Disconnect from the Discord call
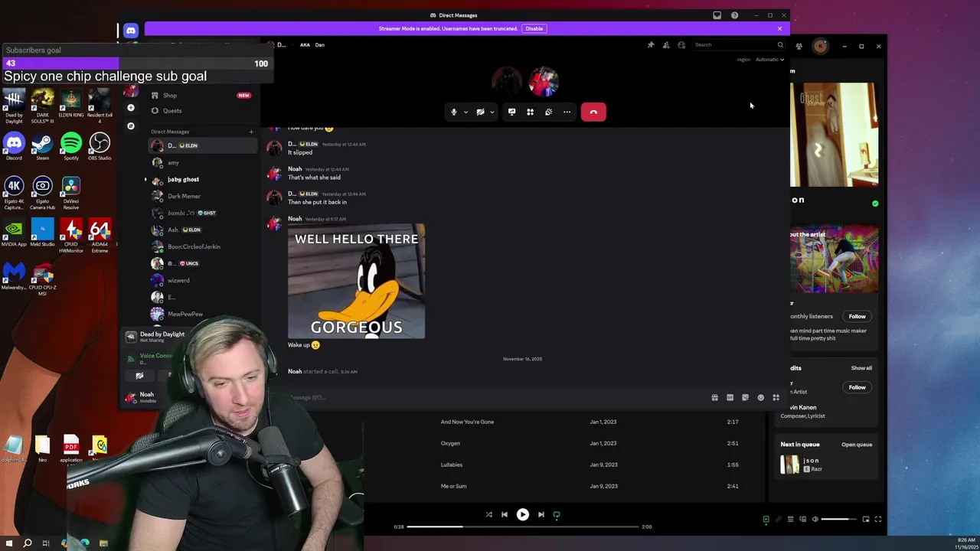Screen dimensions: 980x551 click(593, 112)
